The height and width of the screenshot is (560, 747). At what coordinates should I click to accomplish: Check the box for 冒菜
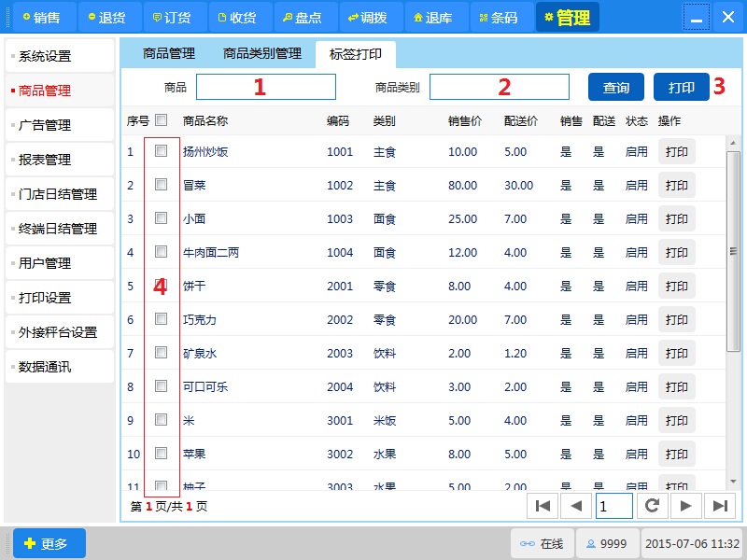point(161,184)
